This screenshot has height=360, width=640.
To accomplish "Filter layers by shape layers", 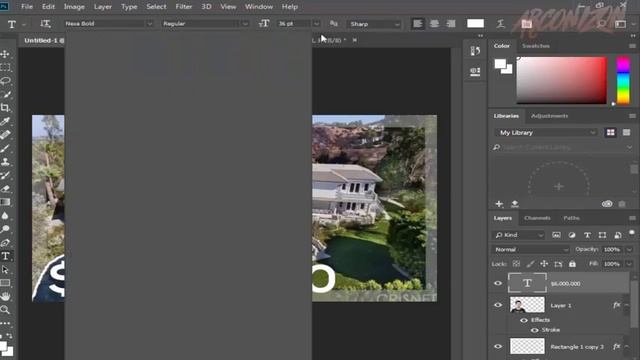I will [x=602, y=235].
